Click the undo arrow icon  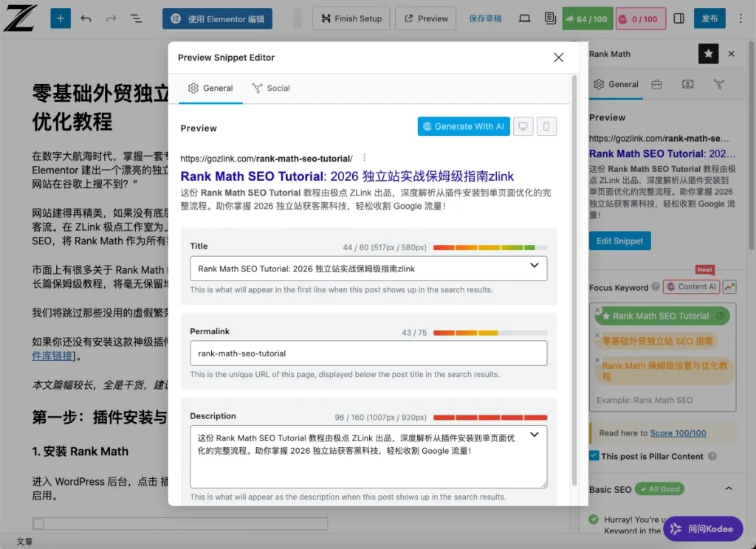point(86,18)
